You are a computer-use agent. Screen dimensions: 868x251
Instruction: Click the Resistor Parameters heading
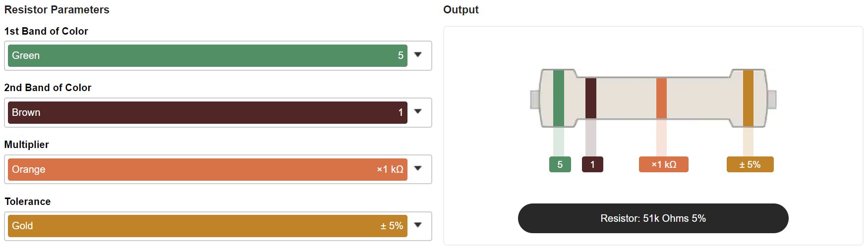tap(57, 9)
